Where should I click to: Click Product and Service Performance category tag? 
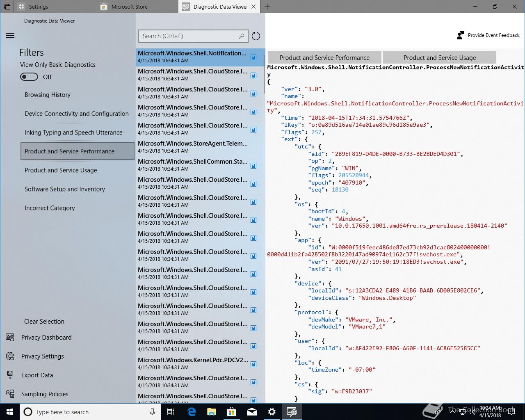coord(324,57)
